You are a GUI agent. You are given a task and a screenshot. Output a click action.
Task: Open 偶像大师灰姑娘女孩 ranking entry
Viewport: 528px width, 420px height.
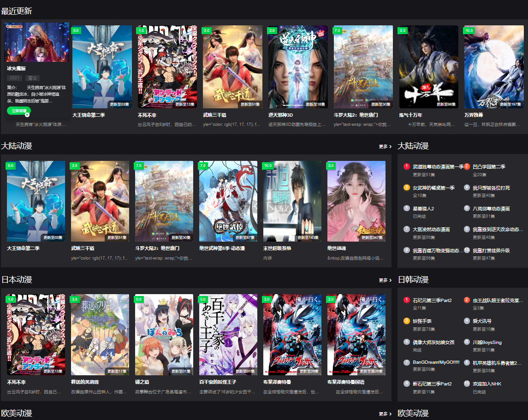[434, 343]
